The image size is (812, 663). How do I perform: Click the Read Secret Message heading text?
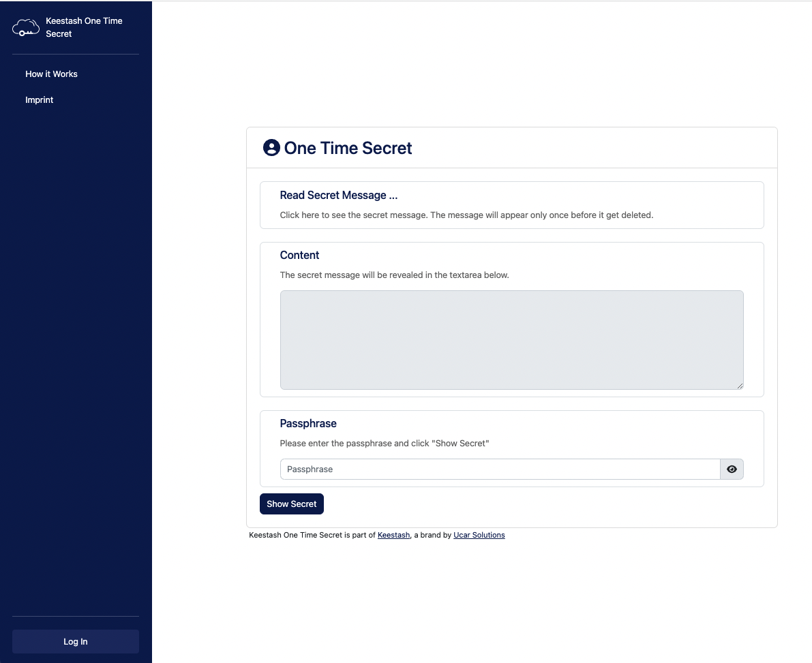click(339, 195)
